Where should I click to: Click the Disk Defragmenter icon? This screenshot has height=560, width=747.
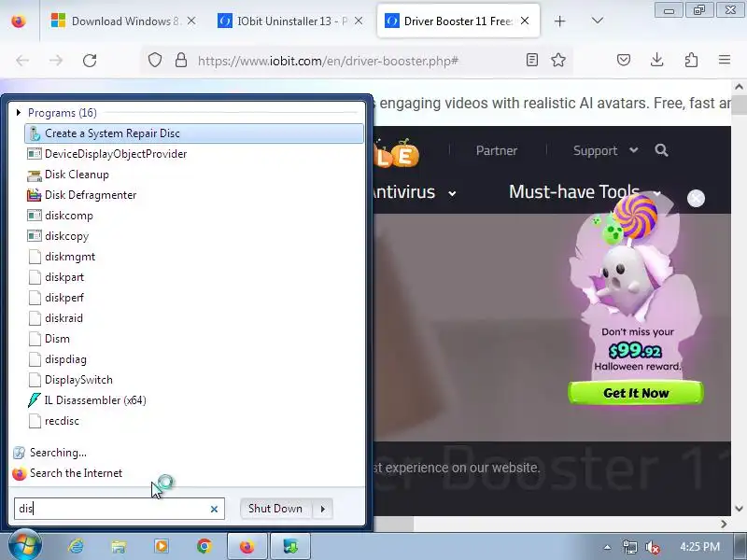[35, 195]
